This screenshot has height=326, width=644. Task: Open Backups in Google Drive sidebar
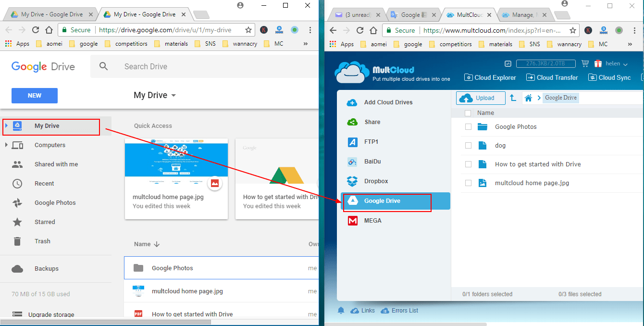click(47, 269)
